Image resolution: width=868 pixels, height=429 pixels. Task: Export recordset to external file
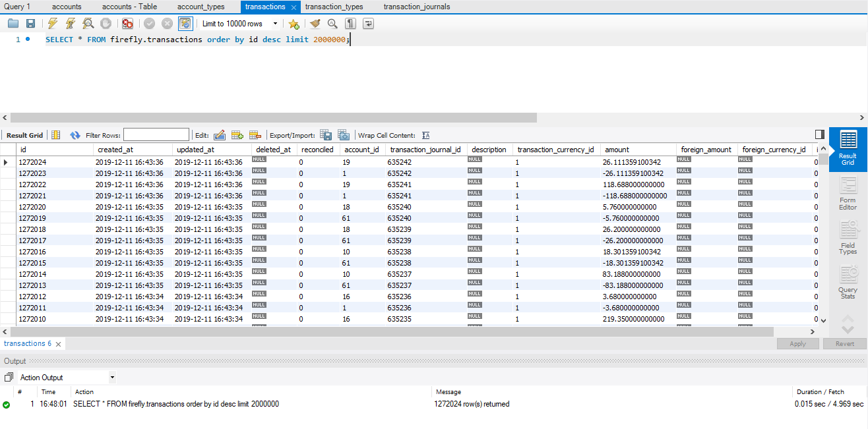pyautogui.click(x=326, y=135)
